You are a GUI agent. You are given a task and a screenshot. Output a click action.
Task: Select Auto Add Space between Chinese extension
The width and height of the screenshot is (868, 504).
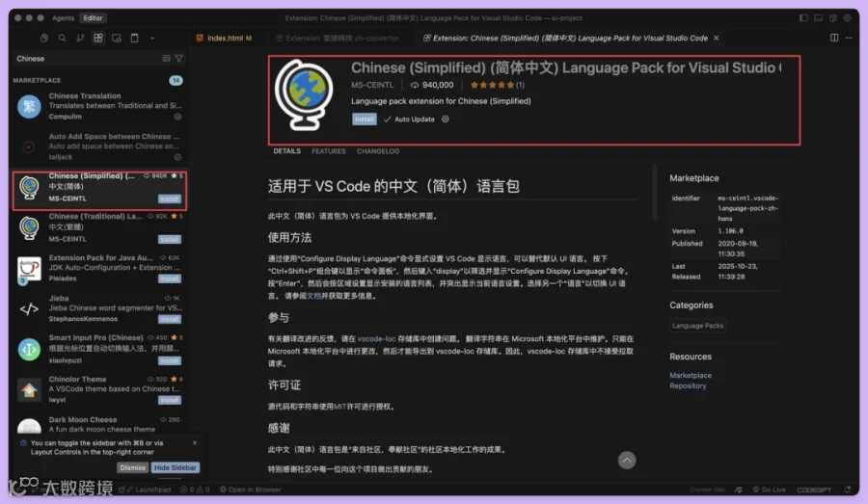click(x=99, y=146)
